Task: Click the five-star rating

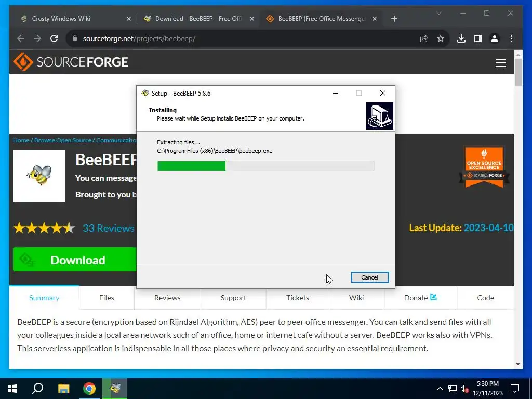Action: point(44,228)
